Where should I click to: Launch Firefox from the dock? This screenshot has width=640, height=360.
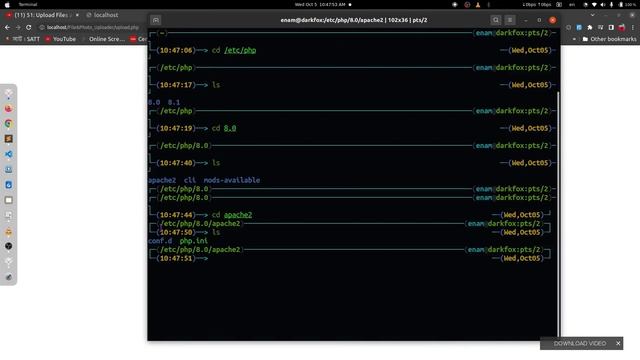[9, 109]
